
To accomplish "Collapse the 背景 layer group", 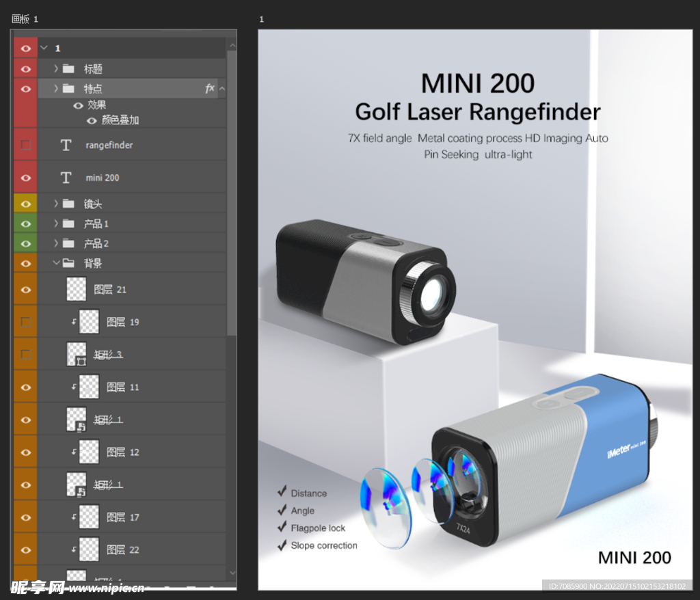I will (x=56, y=263).
